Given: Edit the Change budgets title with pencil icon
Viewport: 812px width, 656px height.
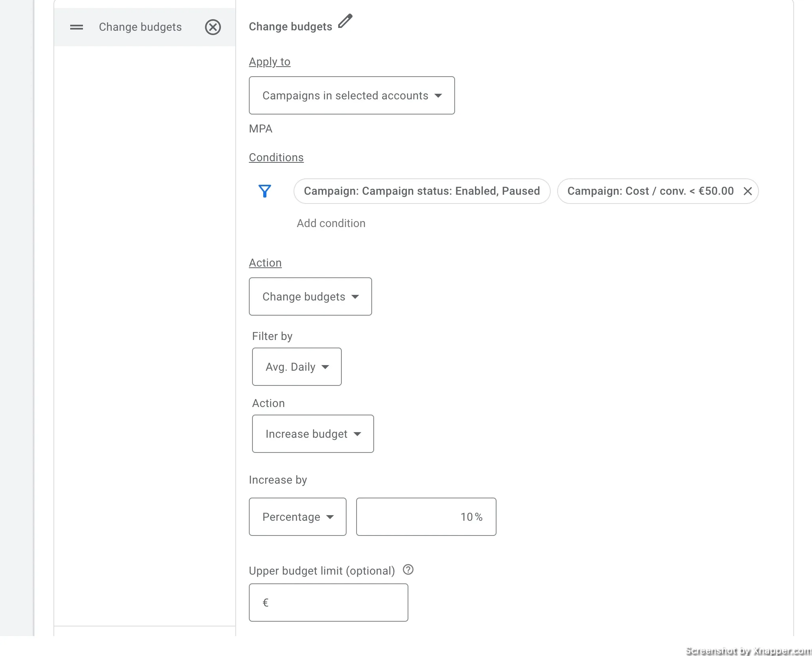Looking at the screenshot, I should click(345, 21).
